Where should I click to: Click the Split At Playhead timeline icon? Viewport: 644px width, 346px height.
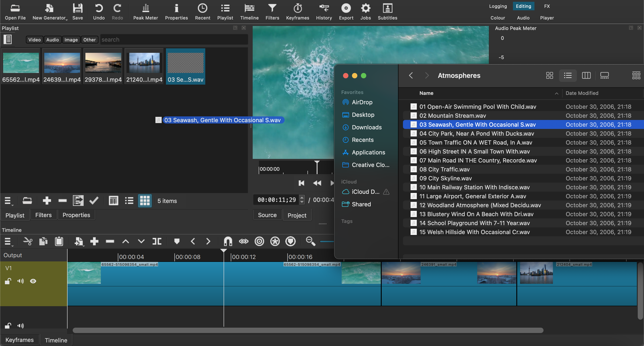coord(157,241)
